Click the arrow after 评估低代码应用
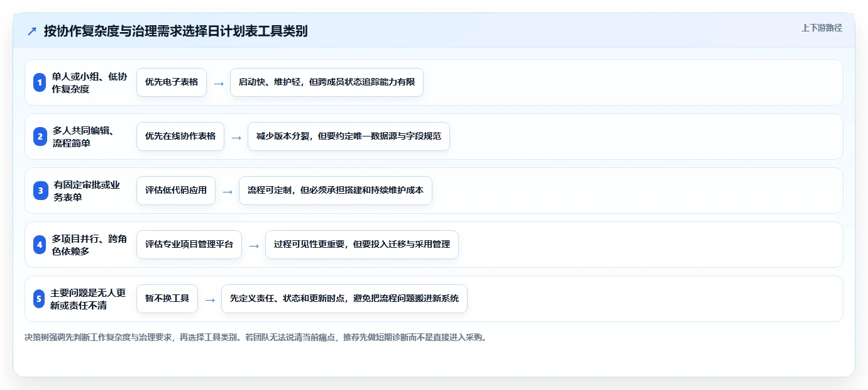Screen dimensions: 868x390 (x=228, y=191)
